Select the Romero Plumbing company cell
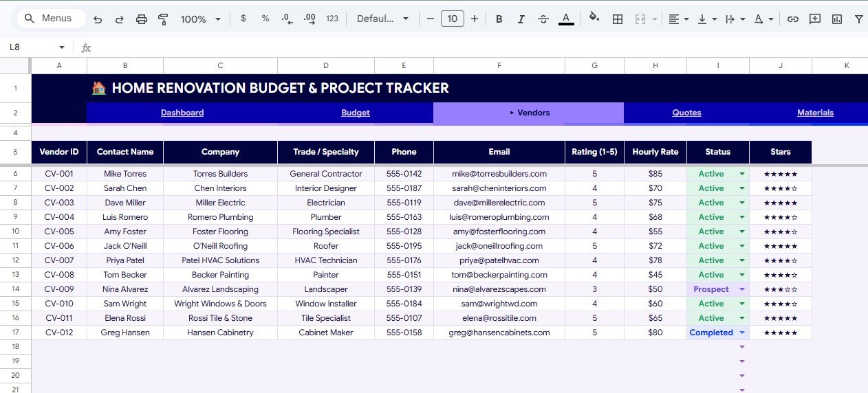Viewport: 868px width, 393px height. point(220,217)
